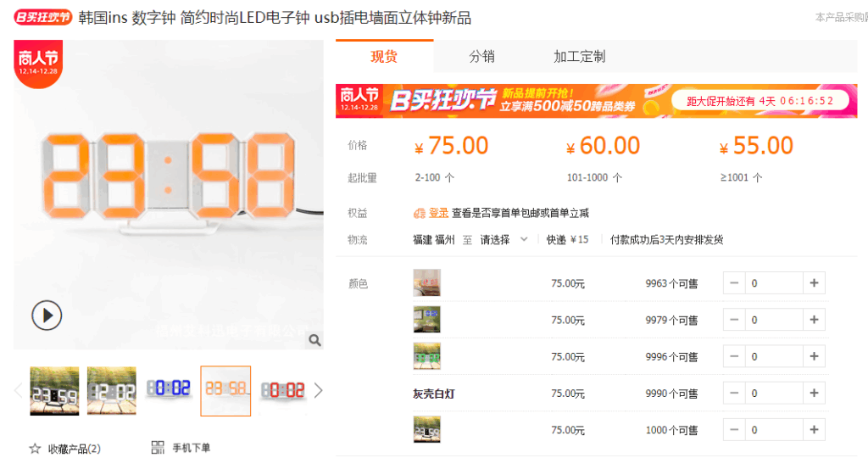Show next thumbnails with the right arrow
This screenshot has height=458, width=868.
pyautogui.click(x=319, y=390)
